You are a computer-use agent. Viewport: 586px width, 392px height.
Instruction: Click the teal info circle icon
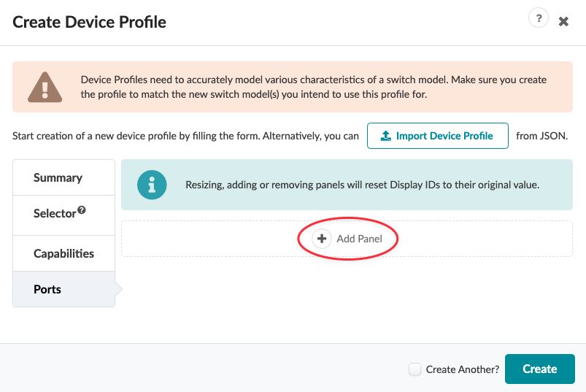pos(152,185)
